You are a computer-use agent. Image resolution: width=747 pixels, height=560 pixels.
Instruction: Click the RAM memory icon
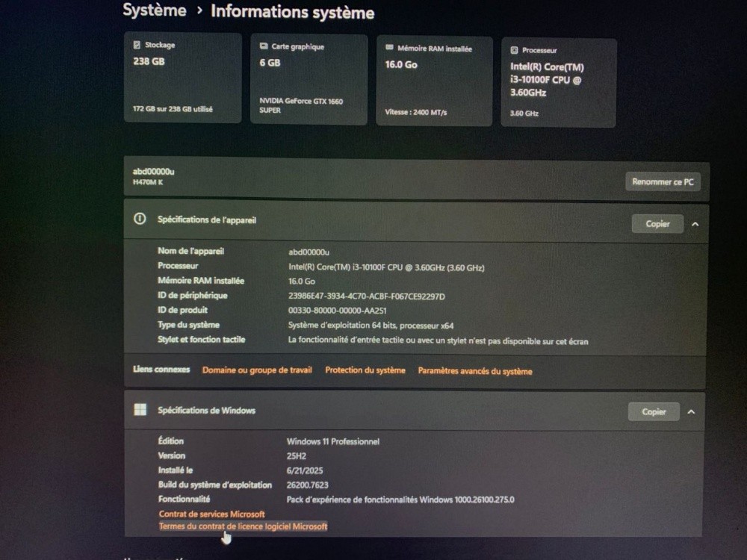coord(389,48)
